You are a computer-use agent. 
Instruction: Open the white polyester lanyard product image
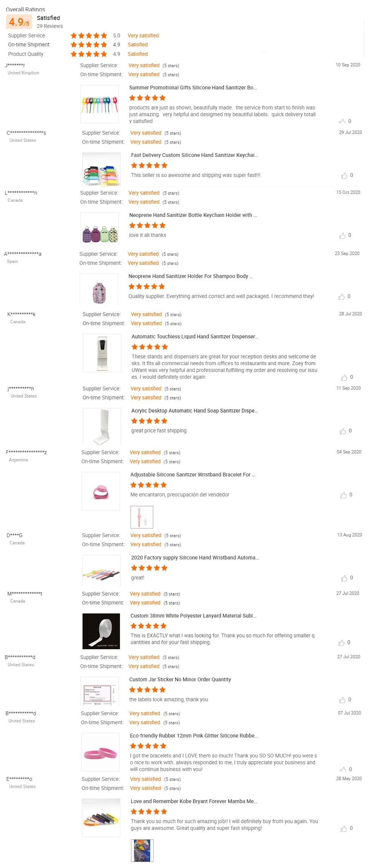101,631
